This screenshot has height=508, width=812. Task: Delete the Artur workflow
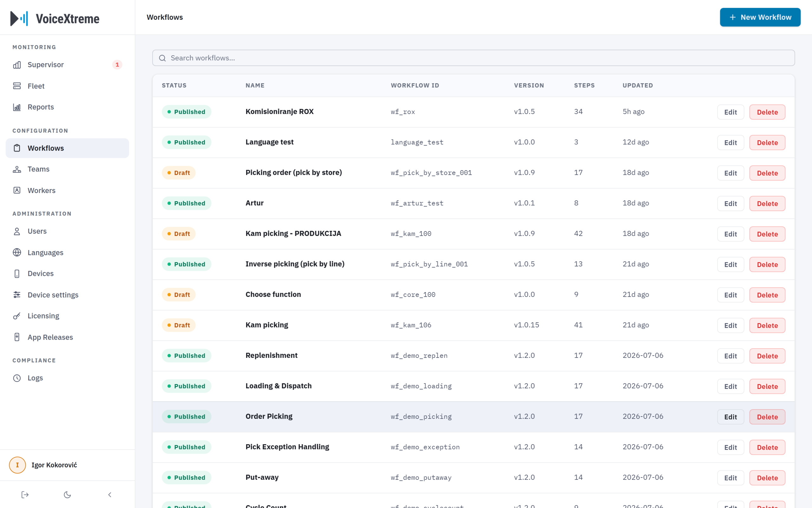click(767, 204)
